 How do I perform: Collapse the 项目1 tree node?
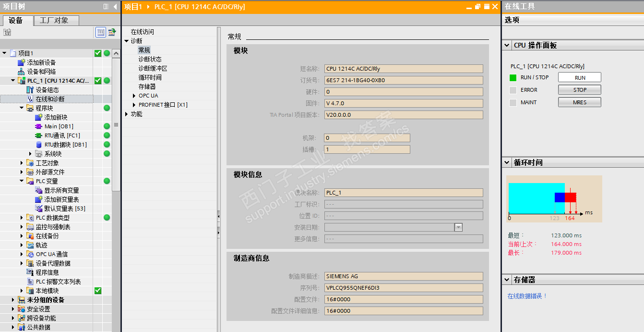coord(5,53)
